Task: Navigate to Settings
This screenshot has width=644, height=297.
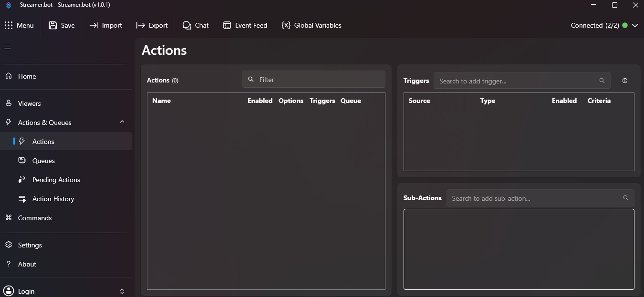Action: (x=30, y=245)
